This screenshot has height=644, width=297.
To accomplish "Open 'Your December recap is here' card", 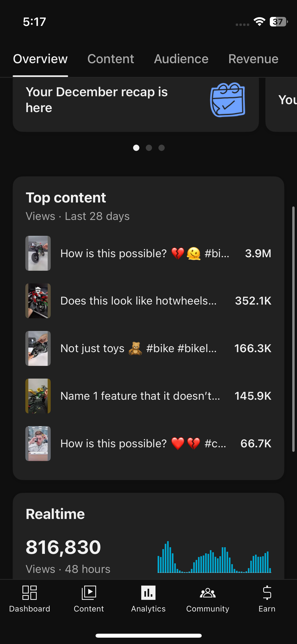I will 106,100.
